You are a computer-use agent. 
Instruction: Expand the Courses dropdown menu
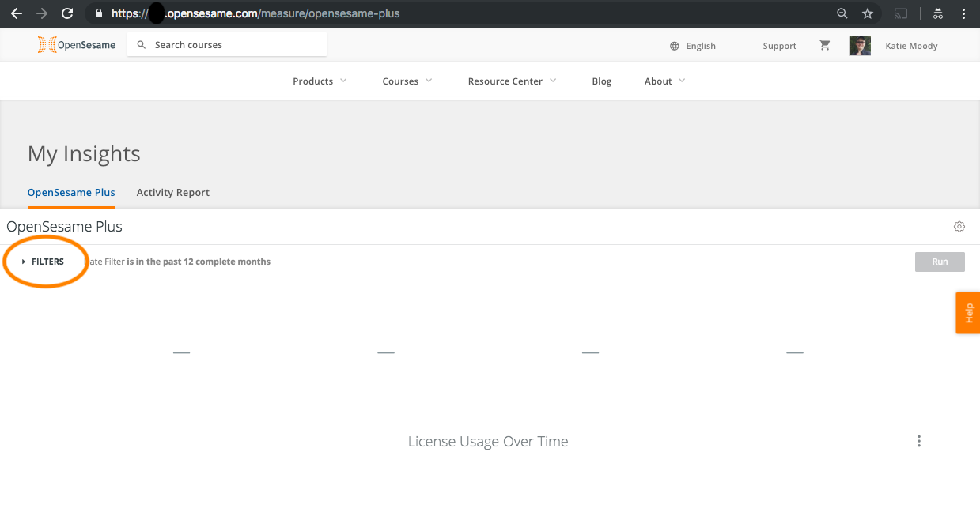407,81
